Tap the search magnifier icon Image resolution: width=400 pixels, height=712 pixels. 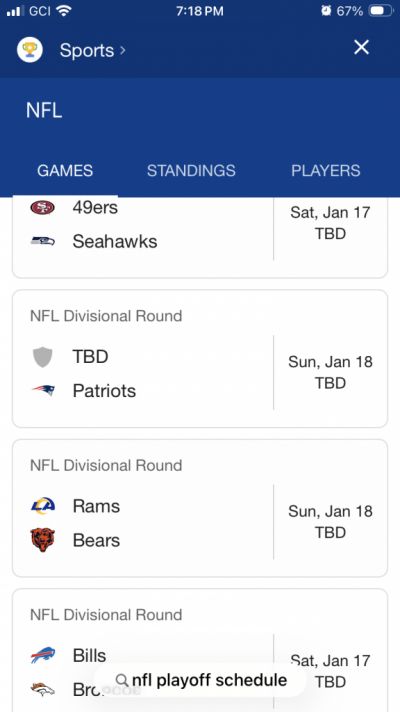point(122,680)
